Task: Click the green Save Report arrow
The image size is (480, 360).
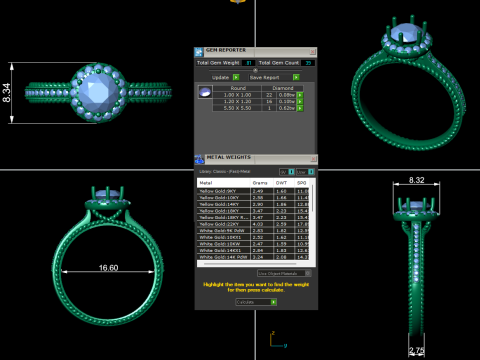Action: click(x=296, y=77)
